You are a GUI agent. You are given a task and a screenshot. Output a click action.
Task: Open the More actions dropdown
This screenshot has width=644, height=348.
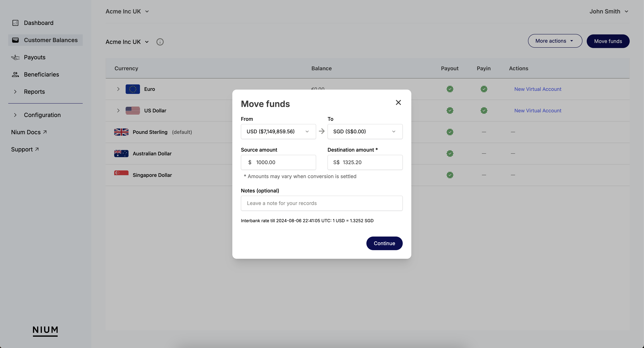(555, 41)
